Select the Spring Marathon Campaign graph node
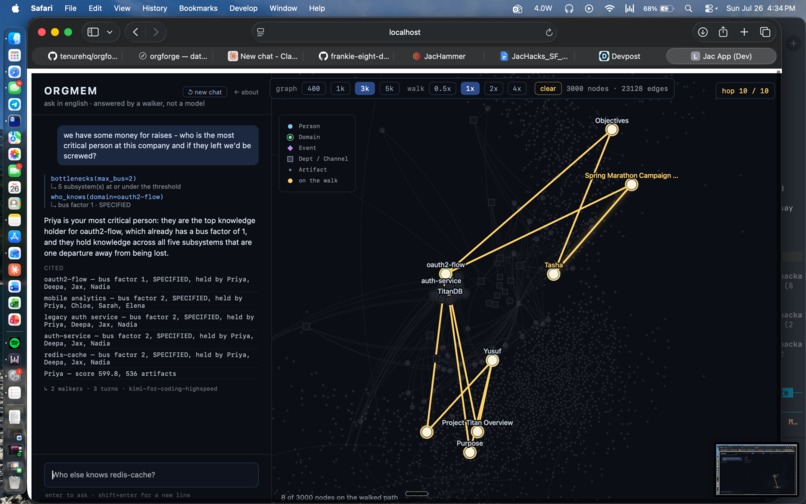The width and height of the screenshot is (806, 504). 631,185
